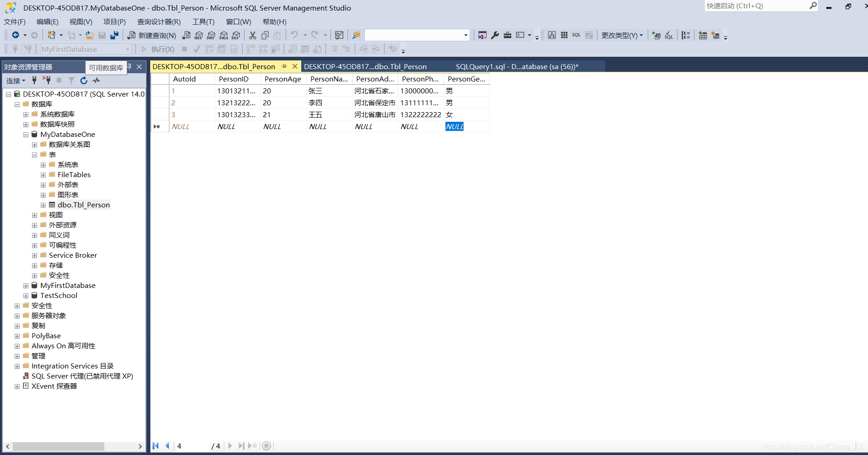868x455 pixels.
Task: Click the 连接 dropdown in Object Explorer
Action: pyautogui.click(x=16, y=81)
